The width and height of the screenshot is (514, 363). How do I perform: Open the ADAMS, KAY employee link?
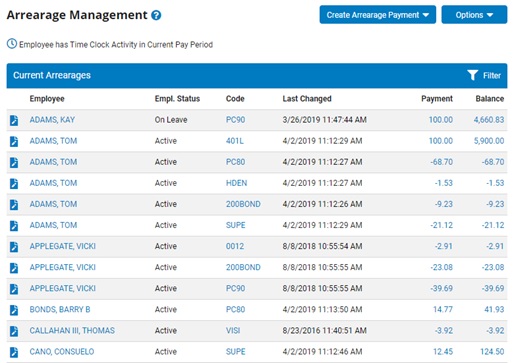52,120
